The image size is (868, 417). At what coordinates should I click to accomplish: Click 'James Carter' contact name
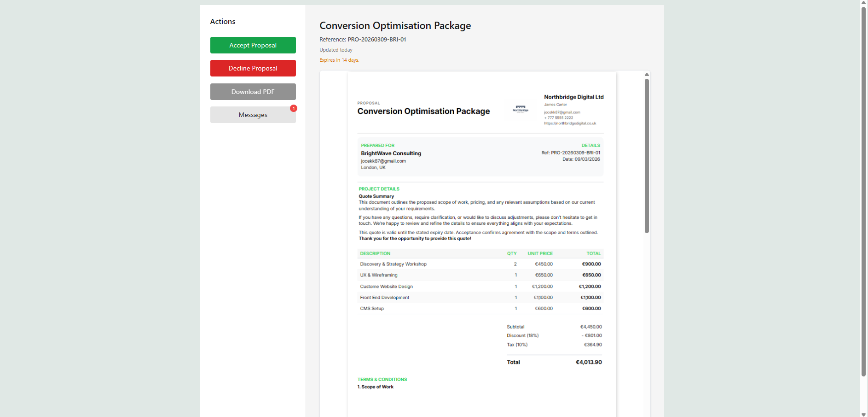(x=555, y=105)
